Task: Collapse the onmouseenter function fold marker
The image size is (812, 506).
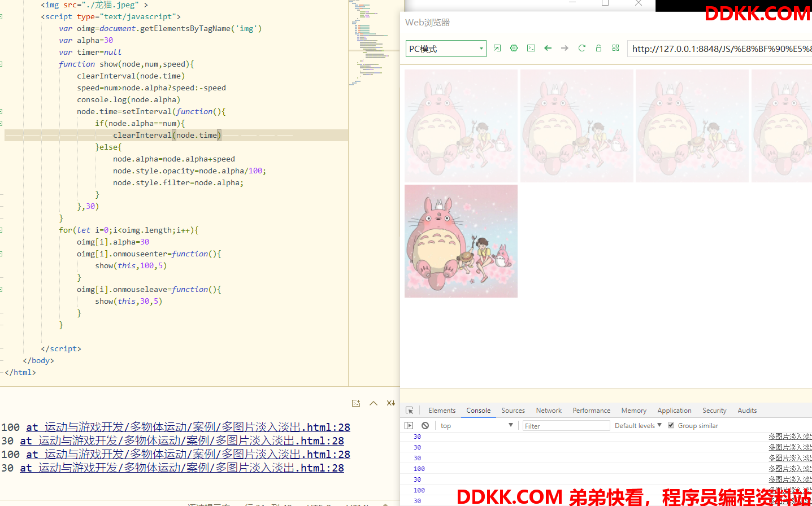Action: pyautogui.click(x=1, y=254)
